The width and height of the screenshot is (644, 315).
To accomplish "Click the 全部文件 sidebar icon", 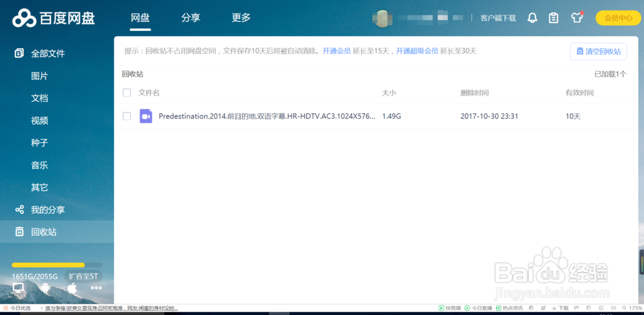I will pos(19,53).
